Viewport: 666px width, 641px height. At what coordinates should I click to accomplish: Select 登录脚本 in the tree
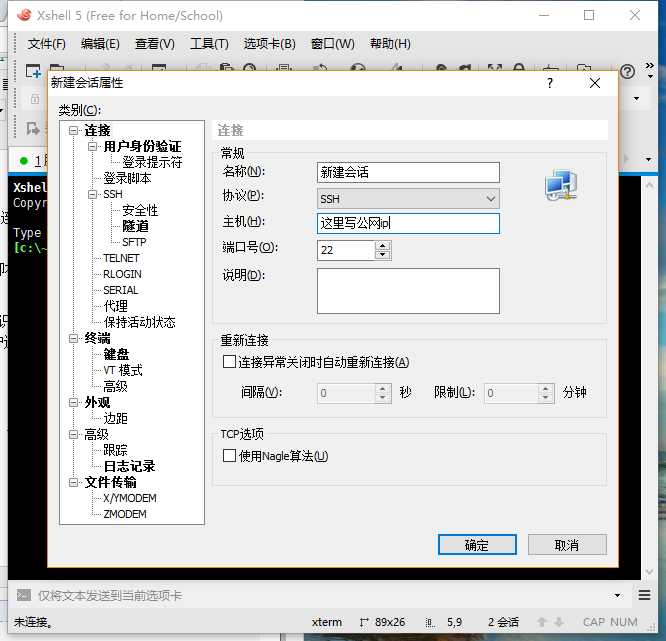127,178
